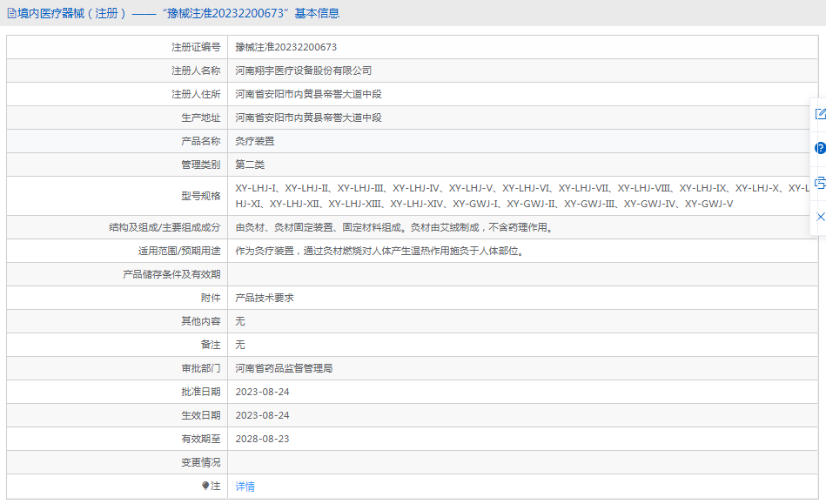The width and height of the screenshot is (826, 504).
Task: Click the 适用范围 intended use text
Action: click(x=380, y=251)
